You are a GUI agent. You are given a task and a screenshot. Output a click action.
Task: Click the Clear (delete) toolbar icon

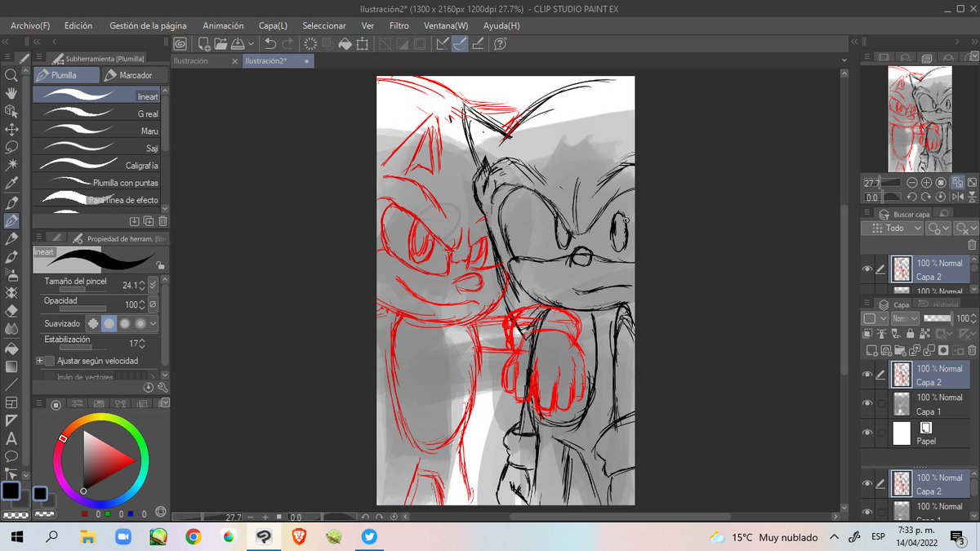point(310,44)
